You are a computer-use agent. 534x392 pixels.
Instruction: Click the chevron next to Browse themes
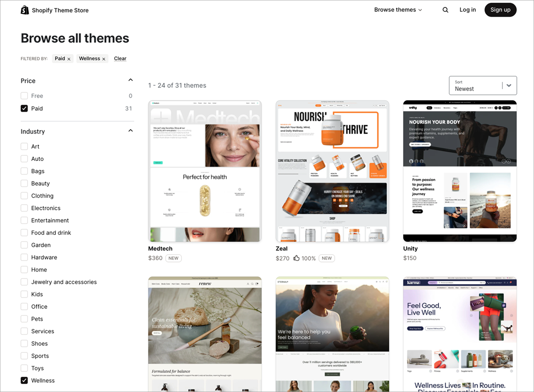coord(420,10)
